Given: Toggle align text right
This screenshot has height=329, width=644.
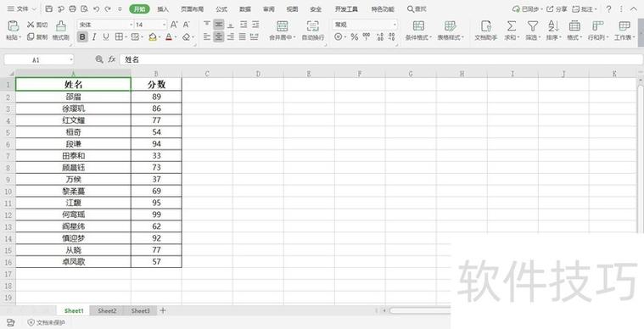Looking at the screenshot, I should tap(231, 37).
